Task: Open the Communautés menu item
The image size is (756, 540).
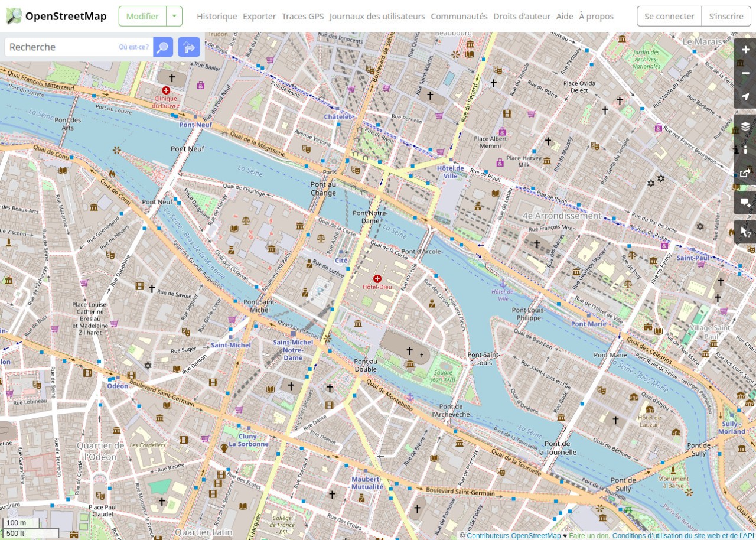Action: [460, 16]
